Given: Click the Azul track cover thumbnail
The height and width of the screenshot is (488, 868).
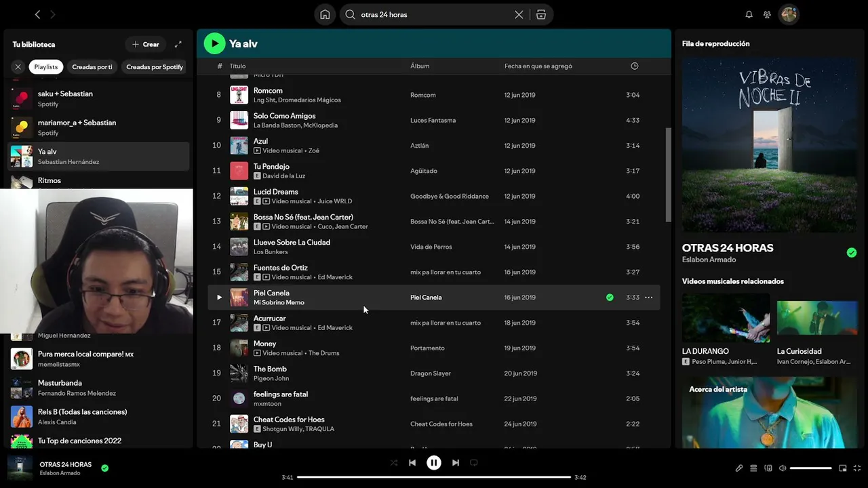Looking at the screenshot, I should [239, 146].
